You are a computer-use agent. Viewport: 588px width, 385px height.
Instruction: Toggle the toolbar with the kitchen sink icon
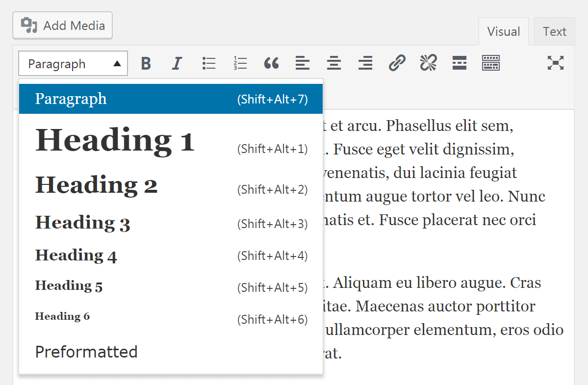click(490, 63)
